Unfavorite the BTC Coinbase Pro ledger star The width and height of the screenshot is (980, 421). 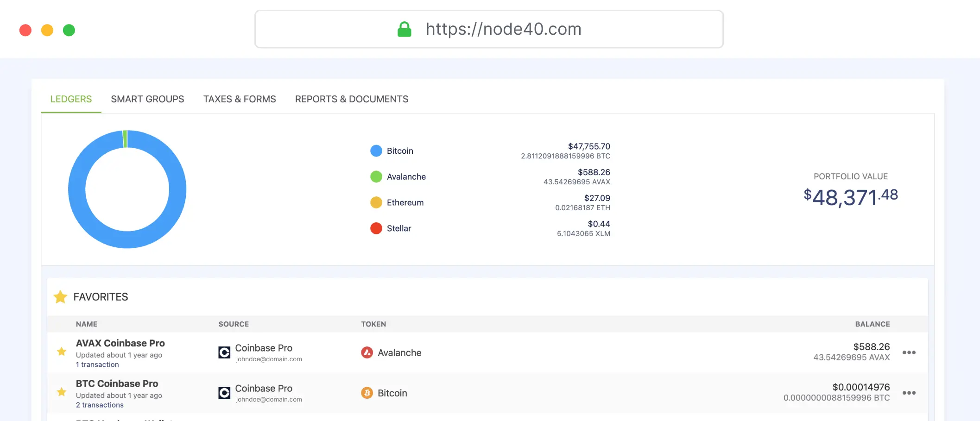coord(62,392)
